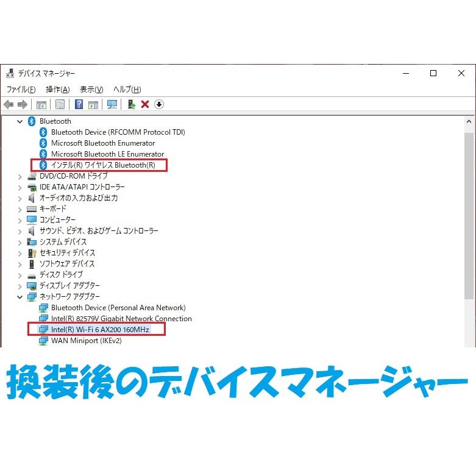The image size is (476, 476).
Task: Expand サウンド、ビデオ、およびゲーム コントローラー
Action: [x=20, y=232]
